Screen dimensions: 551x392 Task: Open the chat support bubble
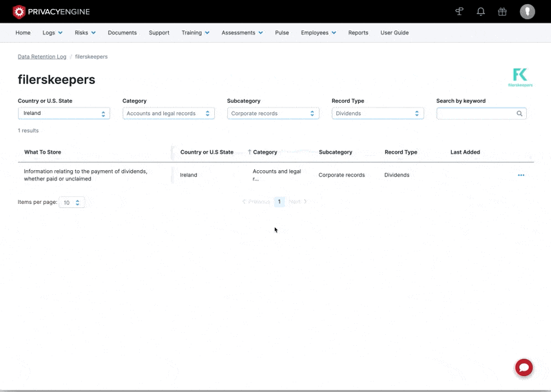pyautogui.click(x=524, y=367)
